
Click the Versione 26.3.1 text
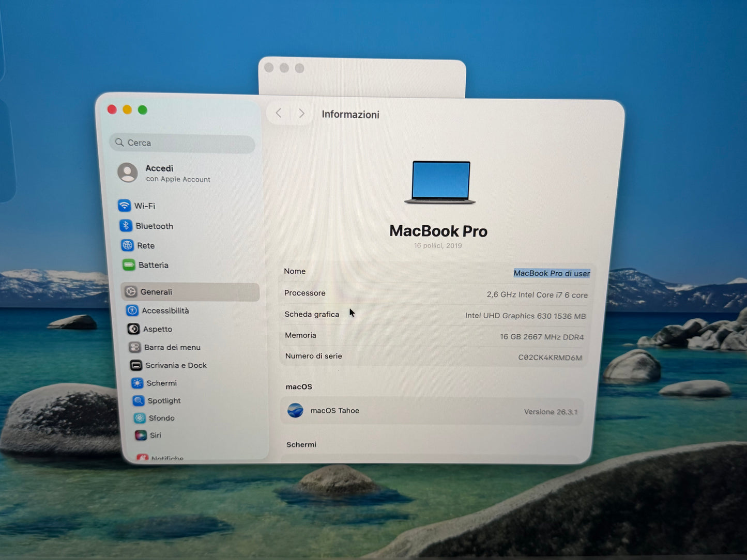pyautogui.click(x=551, y=412)
